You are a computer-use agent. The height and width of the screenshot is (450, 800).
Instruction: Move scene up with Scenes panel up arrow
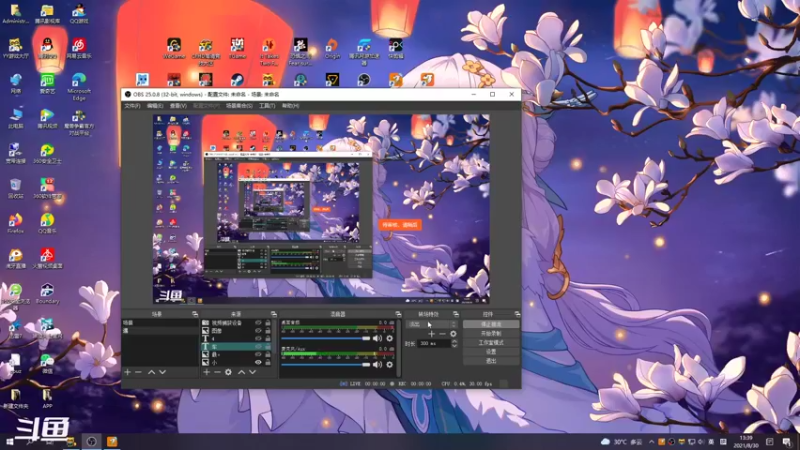tap(152, 372)
